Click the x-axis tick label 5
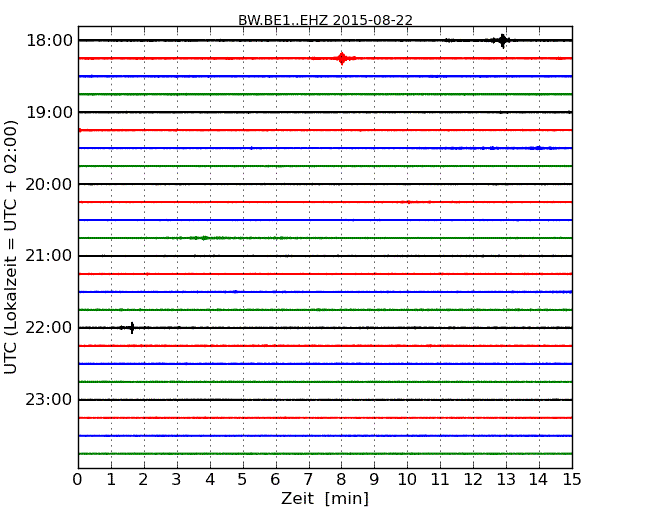This screenshot has width=650, height=520. [243, 480]
